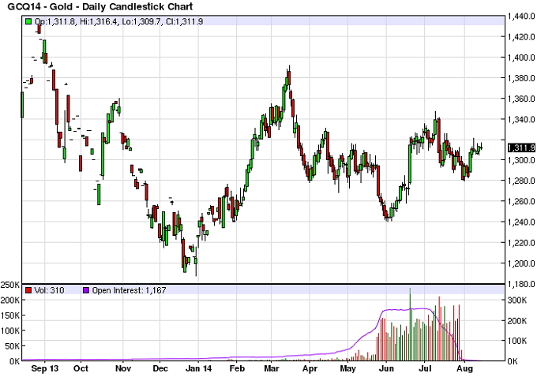
Task: Select the Cl:1,311.9 close price readout
Action: click(184, 21)
